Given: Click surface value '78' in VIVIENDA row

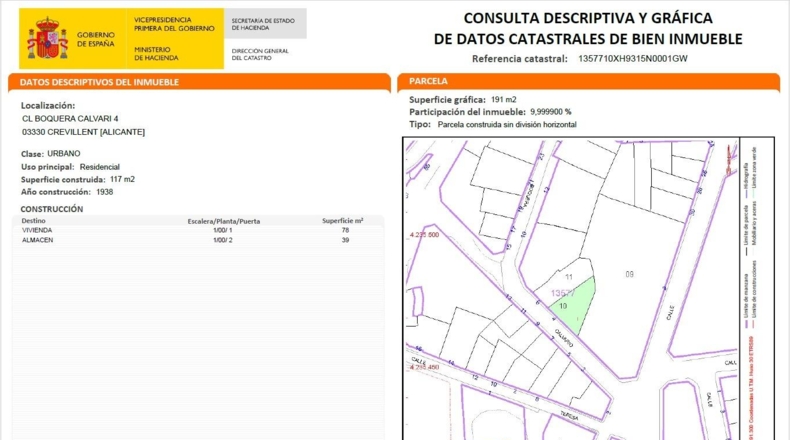Looking at the screenshot, I should (345, 230).
